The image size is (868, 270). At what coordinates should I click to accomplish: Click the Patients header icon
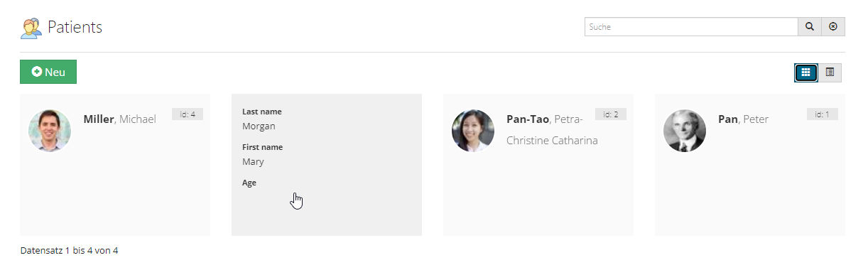[31, 28]
